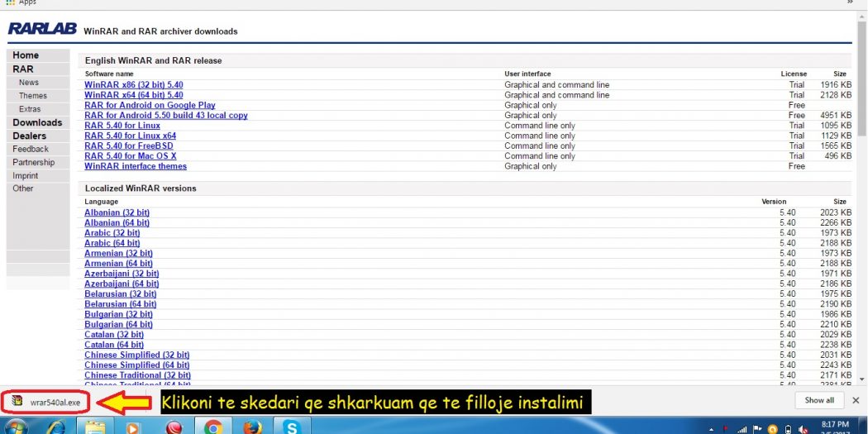This screenshot has width=868, height=434.
Task: Open Downloads in the sidebar
Action: (x=38, y=122)
